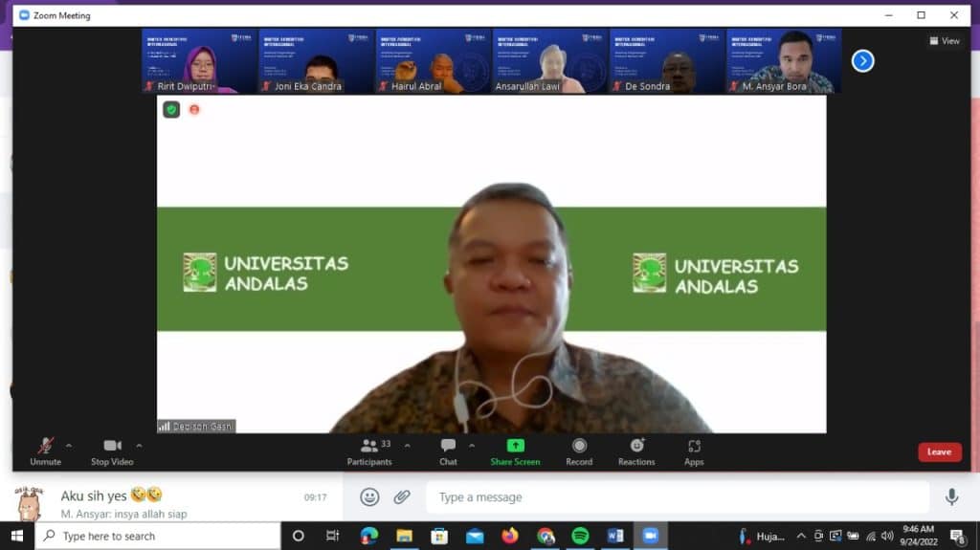Open Cortana circle on the taskbar
The height and width of the screenshot is (550, 980).
(299, 537)
